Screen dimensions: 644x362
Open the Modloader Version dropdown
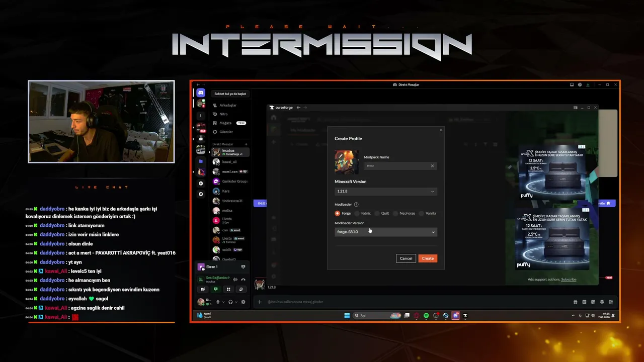386,232
